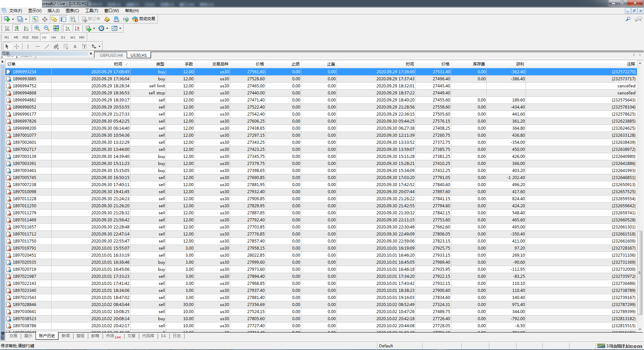
Task: Select the horizontal line drawing tool
Action: (x=38, y=46)
